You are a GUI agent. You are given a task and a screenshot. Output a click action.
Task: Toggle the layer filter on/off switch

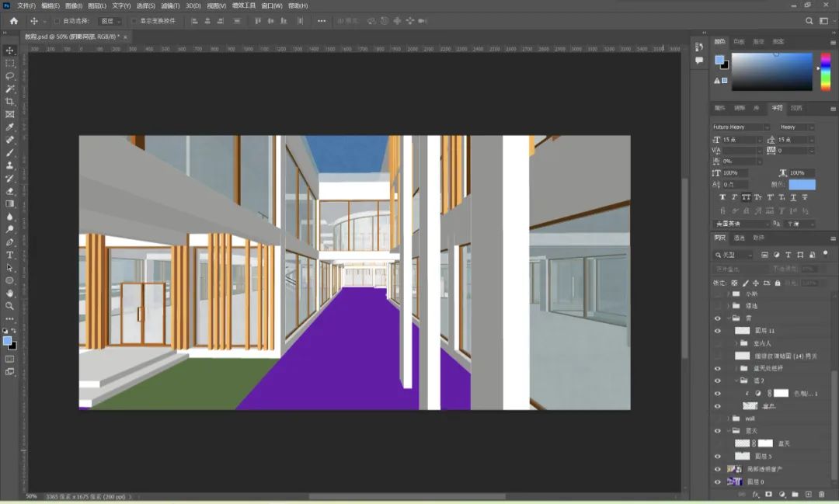click(x=826, y=252)
